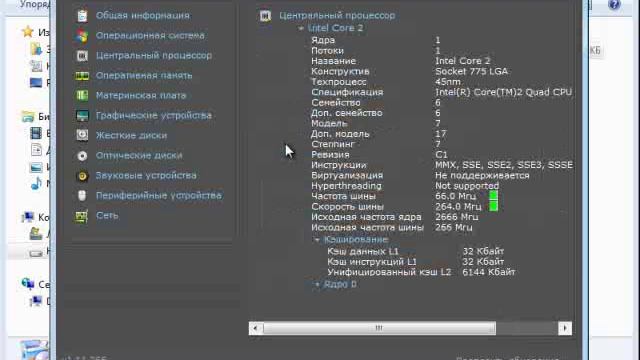Go to Звуковые устройства section
Image resolution: width=640 pixels, height=360 pixels.
(x=146, y=176)
